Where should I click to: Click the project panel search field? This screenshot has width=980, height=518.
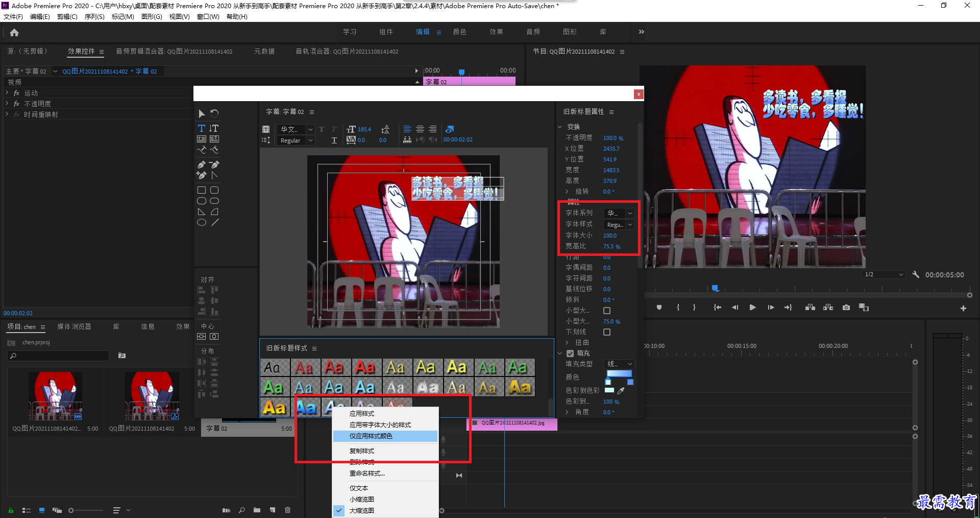click(x=58, y=356)
